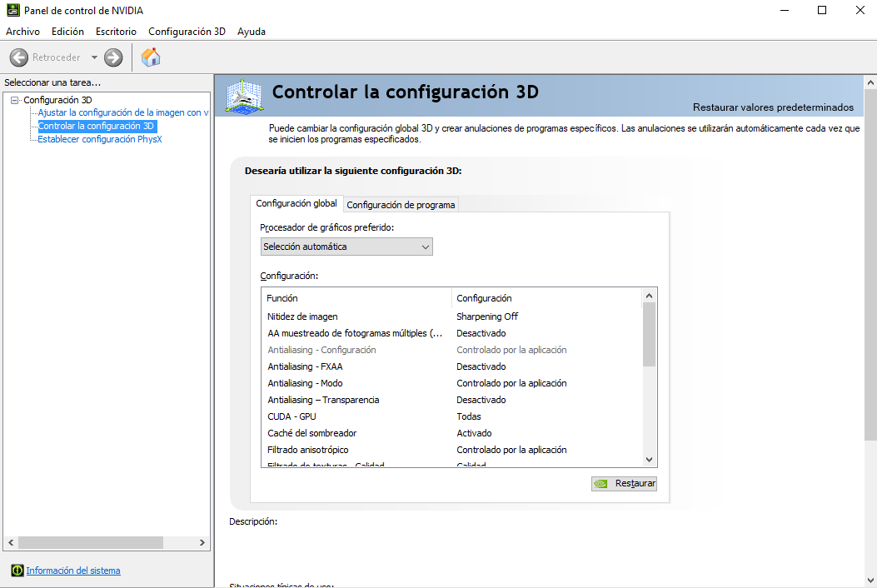877x588 pixels.
Task: Collapse the Configuración 3D tree node
Action: click(x=14, y=100)
